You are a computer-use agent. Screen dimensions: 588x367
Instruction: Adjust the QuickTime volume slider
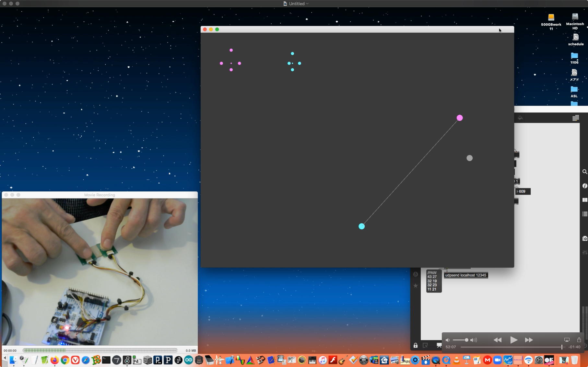coord(461,340)
